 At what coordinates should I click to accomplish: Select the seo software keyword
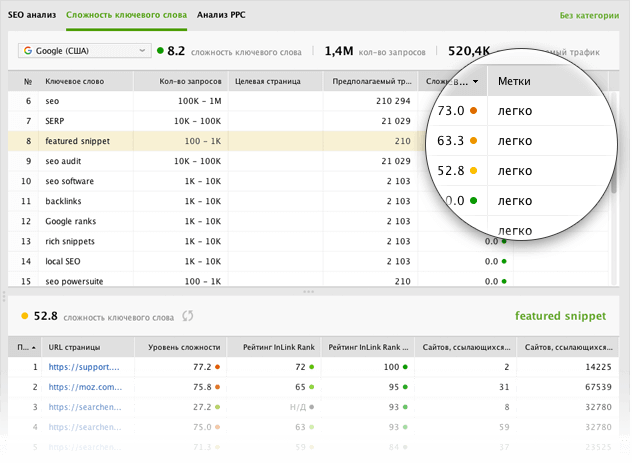69,181
